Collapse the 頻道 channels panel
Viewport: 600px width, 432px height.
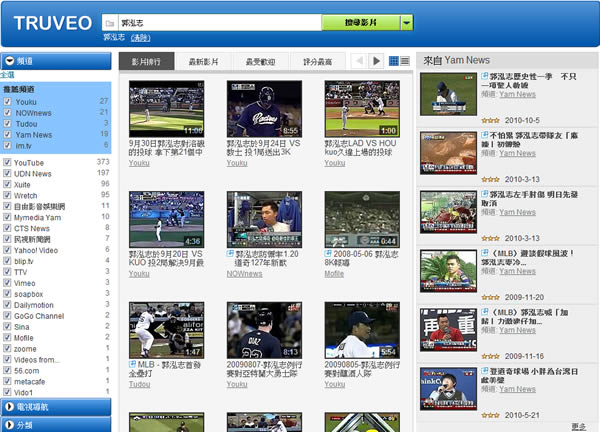click(8, 61)
